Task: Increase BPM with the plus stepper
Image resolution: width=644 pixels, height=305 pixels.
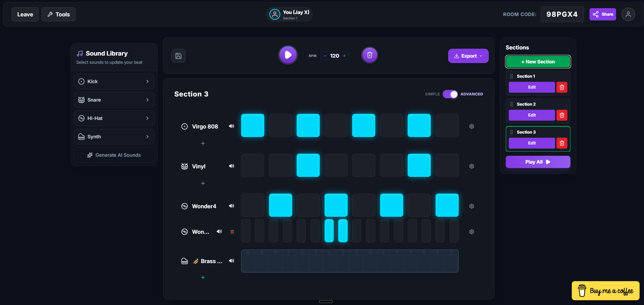Action: click(344, 56)
